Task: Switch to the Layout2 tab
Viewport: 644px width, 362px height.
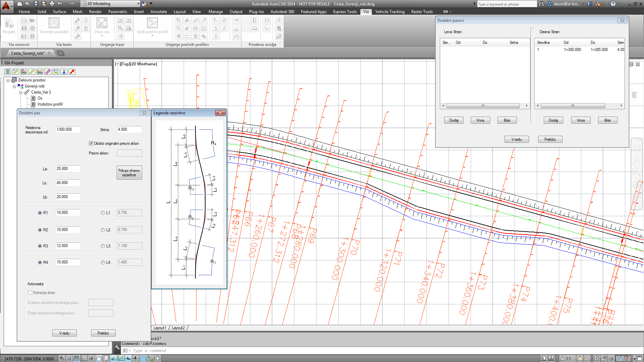Action: [178, 328]
